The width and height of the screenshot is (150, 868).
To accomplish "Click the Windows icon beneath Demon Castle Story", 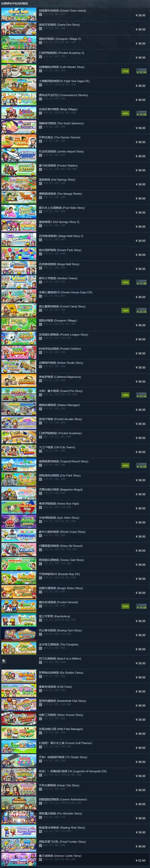I will pyautogui.click(x=40, y=860).
